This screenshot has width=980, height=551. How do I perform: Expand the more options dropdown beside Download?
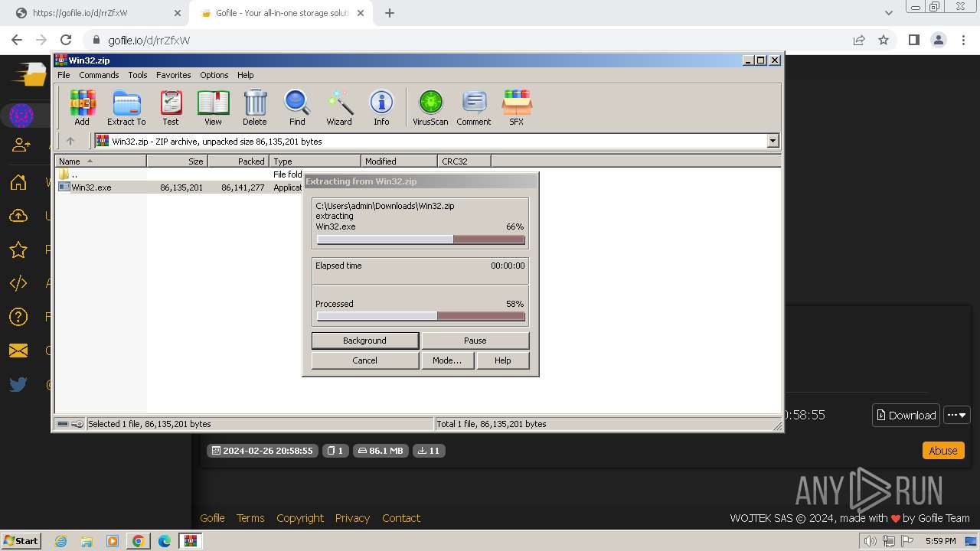coord(957,415)
